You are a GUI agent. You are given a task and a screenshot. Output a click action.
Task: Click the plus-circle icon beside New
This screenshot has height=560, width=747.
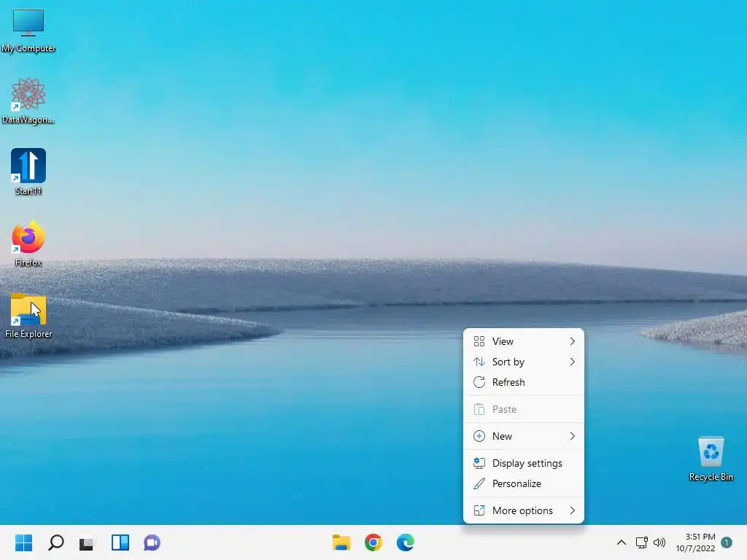coord(479,436)
